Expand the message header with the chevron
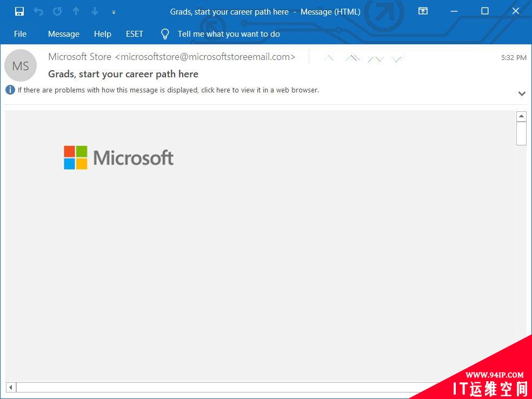 pyautogui.click(x=522, y=94)
